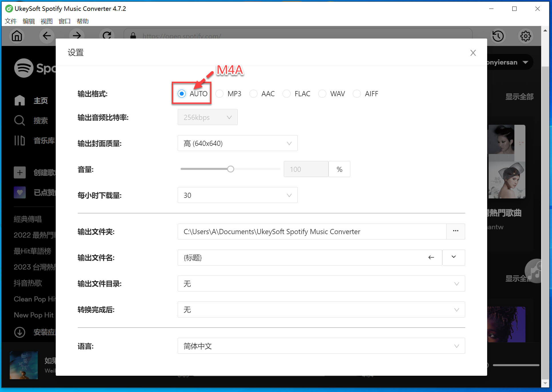Open Spotify 主页 home icon

point(19,100)
